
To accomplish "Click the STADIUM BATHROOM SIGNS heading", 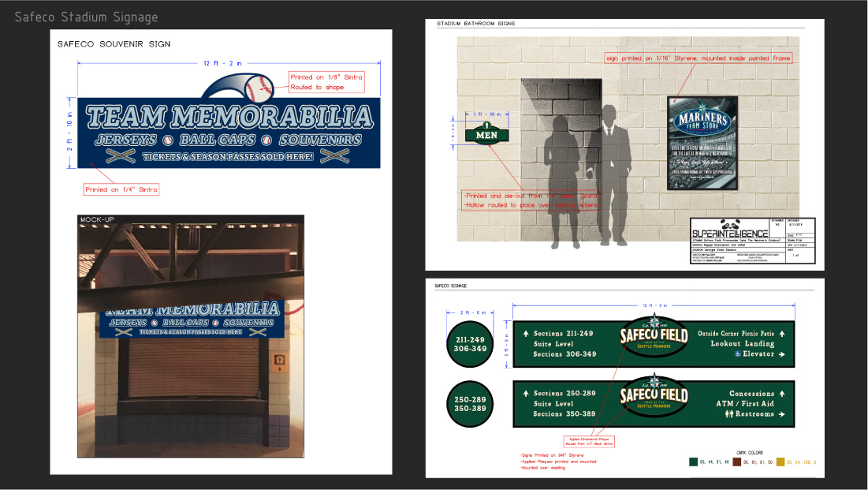I will 476,24.
